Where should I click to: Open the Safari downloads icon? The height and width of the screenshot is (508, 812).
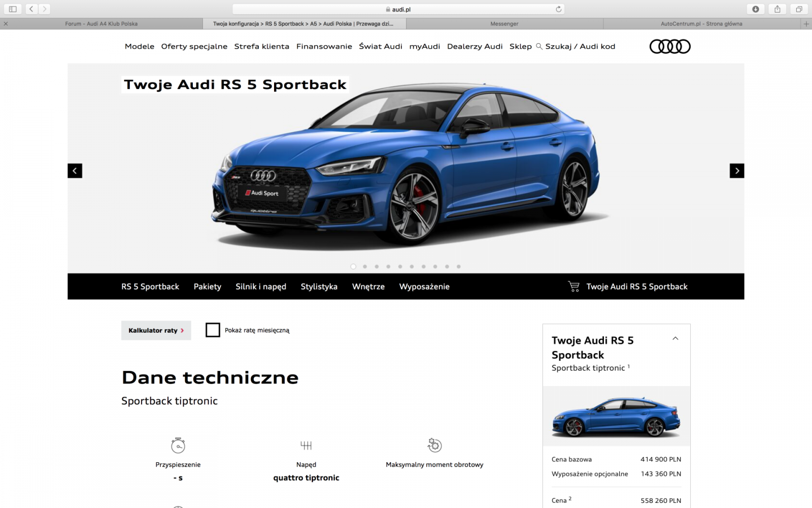point(755,9)
